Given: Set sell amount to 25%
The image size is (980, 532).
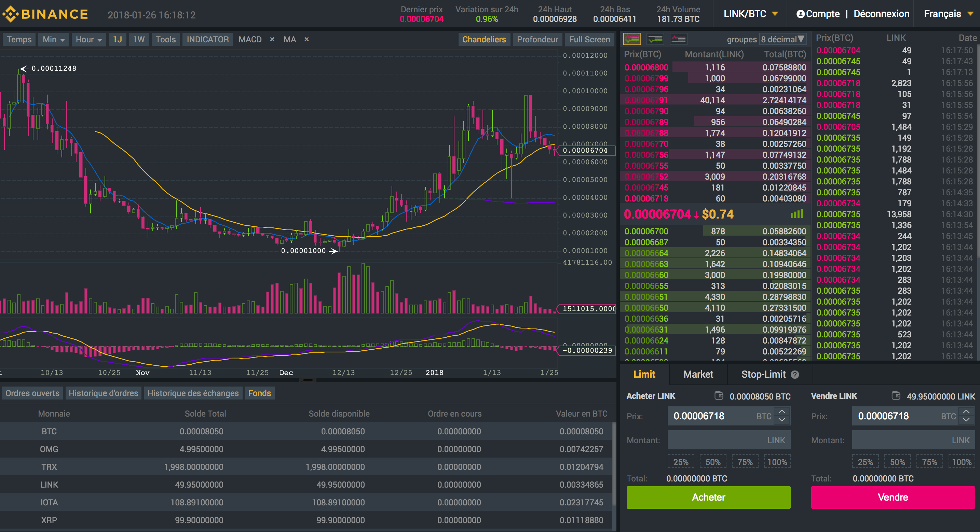Looking at the screenshot, I should pyautogui.click(x=865, y=462).
